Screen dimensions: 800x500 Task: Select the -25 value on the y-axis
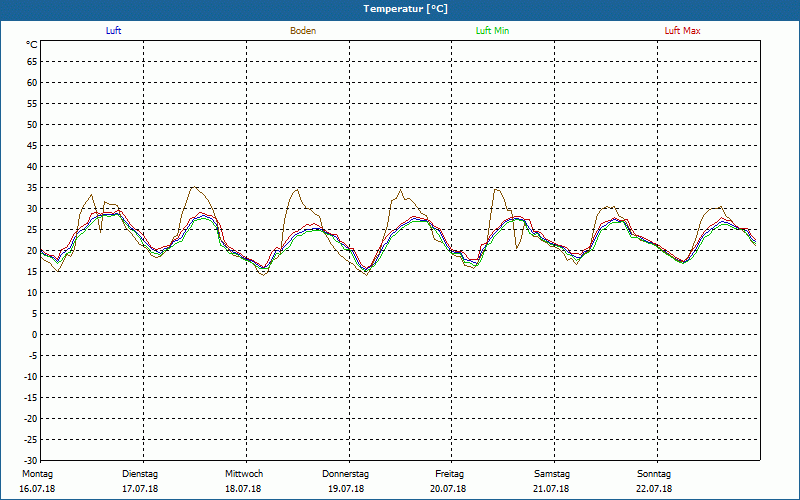pyautogui.click(x=30, y=439)
